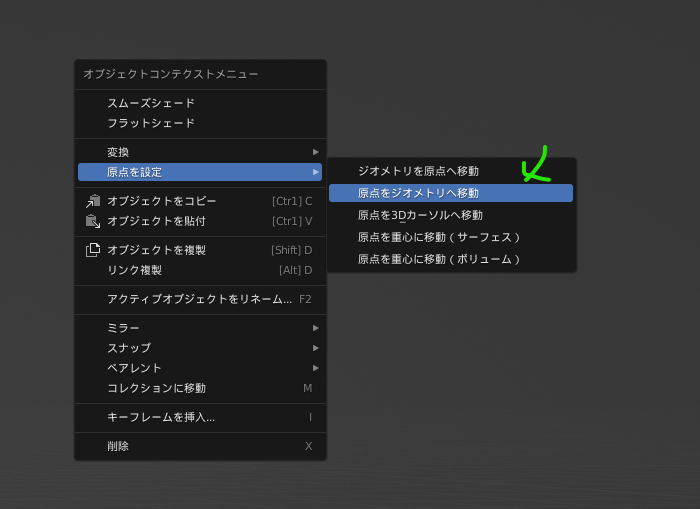This screenshot has height=509, width=700.
Task: Select オブジェクトをコピー entry
Action: click(200, 201)
